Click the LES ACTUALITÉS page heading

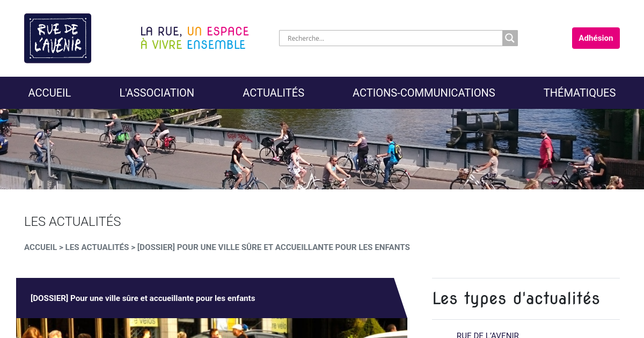(72, 222)
